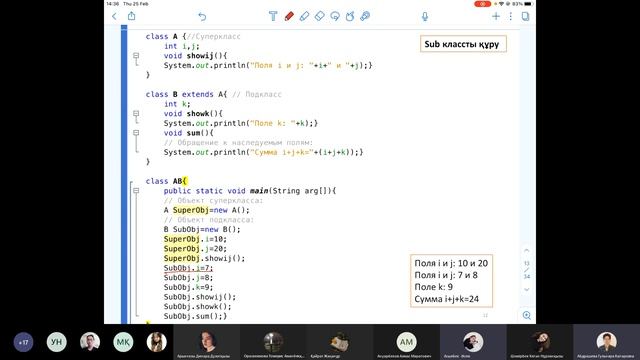640x360 pixels.
Task: Open the share/export icon
Action: point(131,16)
